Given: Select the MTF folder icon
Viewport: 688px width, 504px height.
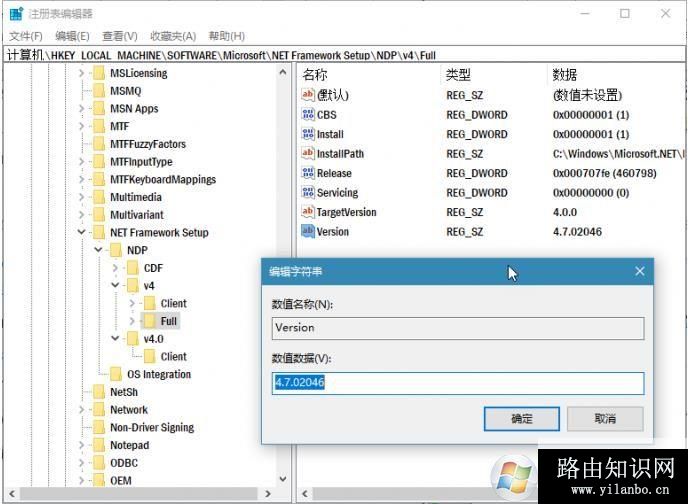Looking at the screenshot, I should (99, 126).
